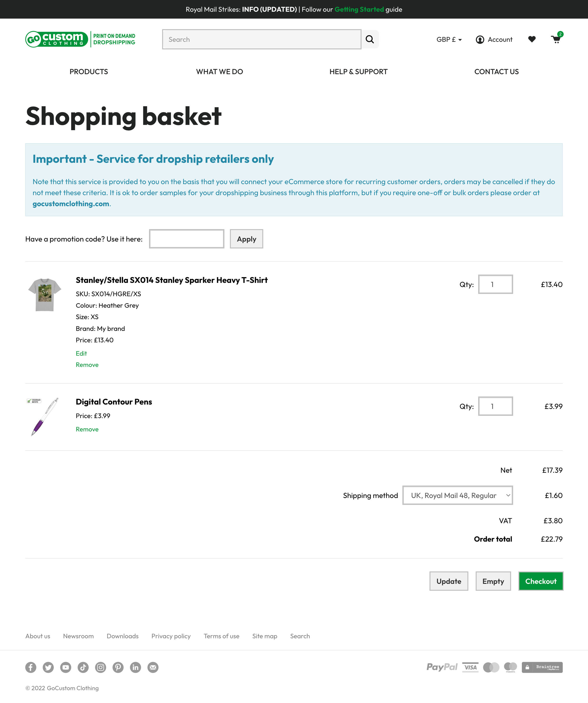Click the T-Shirt quantity field
Viewport: 588px width, 703px height.
point(495,284)
